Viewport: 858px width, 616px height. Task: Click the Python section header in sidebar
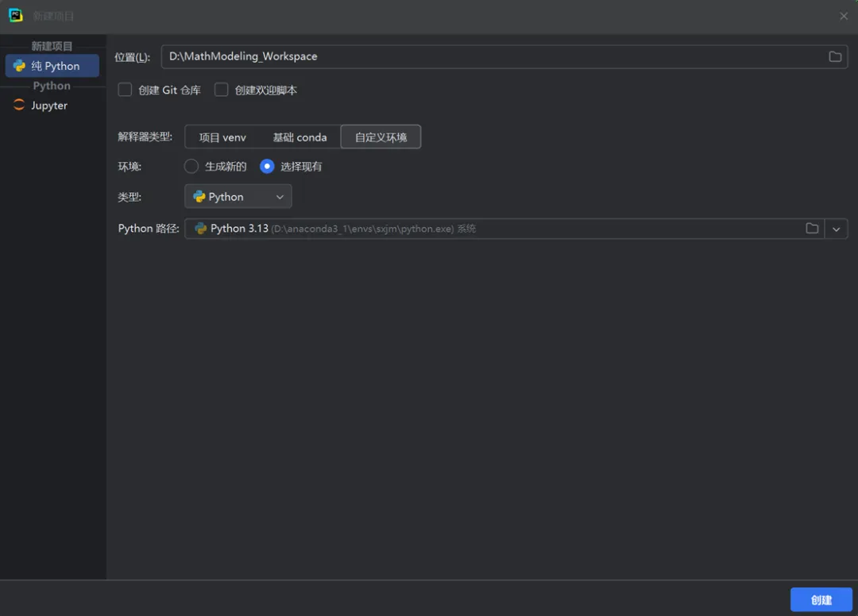52,86
